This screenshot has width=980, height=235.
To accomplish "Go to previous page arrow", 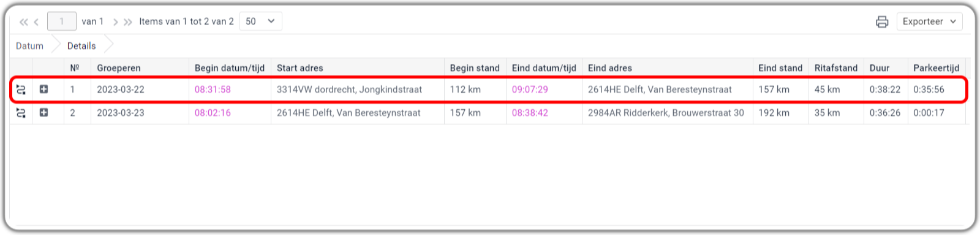I will 36,22.
